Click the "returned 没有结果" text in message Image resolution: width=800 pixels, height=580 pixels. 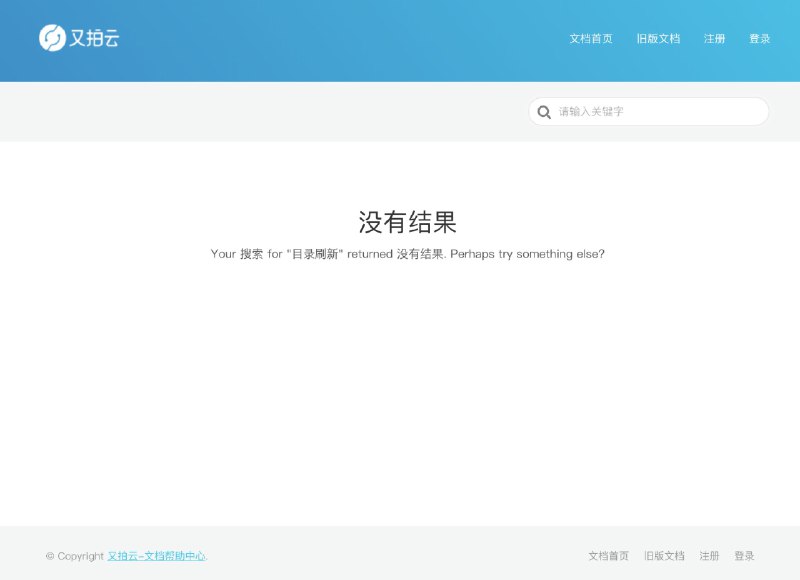click(396, 254)
